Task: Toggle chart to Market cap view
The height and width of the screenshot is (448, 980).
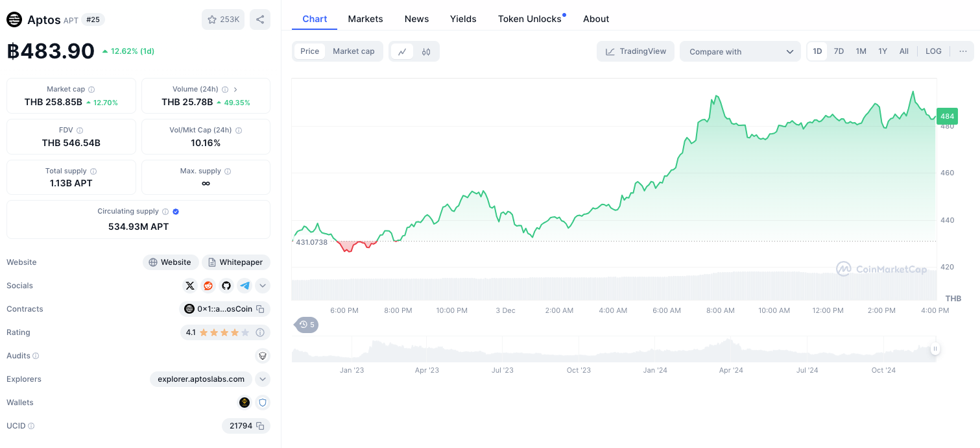Action: coord(353,51)
